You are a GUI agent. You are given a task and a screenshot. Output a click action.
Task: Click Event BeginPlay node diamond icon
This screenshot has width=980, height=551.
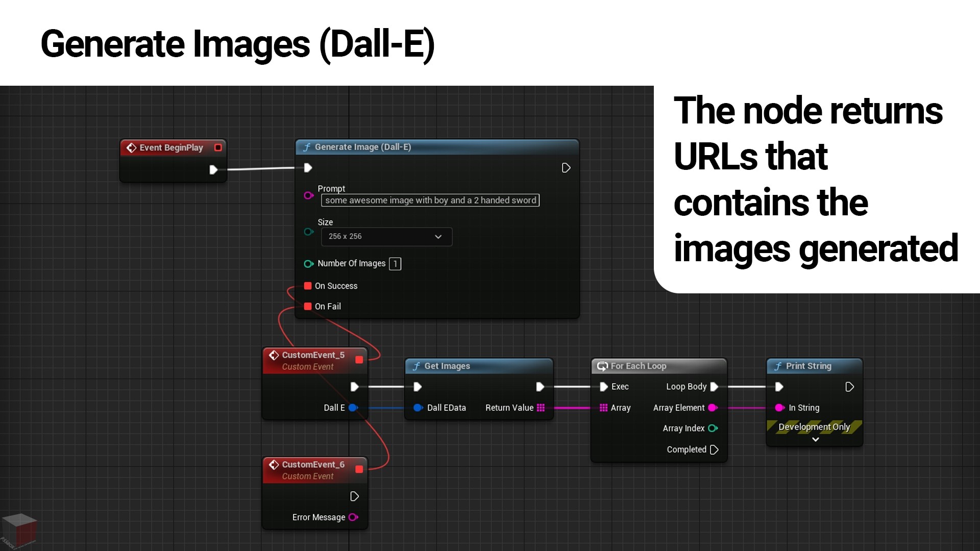click(x=131, y=147)
